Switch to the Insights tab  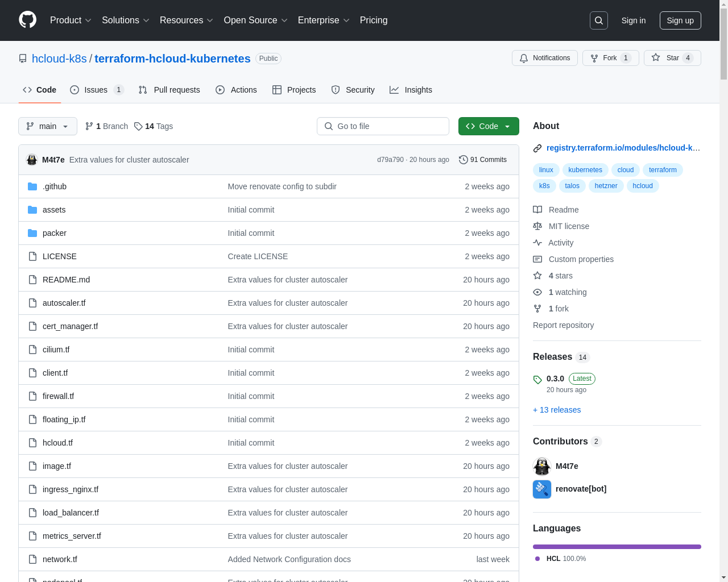(411, 90)
